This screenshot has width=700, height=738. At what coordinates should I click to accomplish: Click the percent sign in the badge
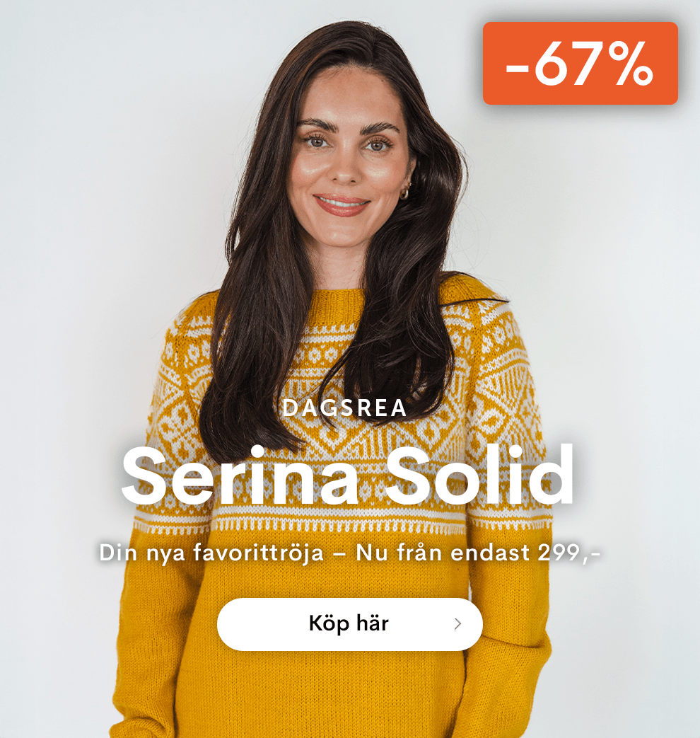(629, 64)
